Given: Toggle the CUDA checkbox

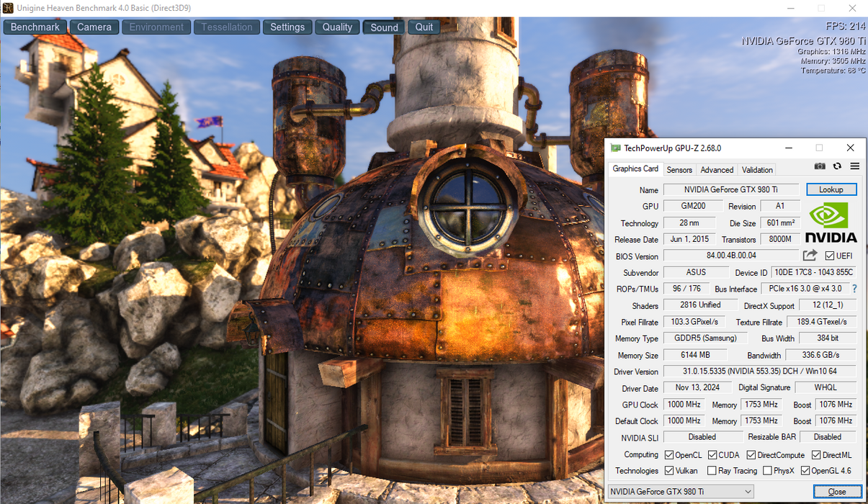Looking at the screenshot, I should pos(712,455).
